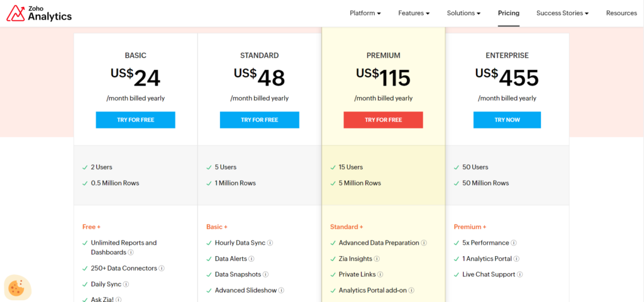Click info icon next to Ask Zia!
Viewport: 644px width, 302px height.
coord(119,300)
